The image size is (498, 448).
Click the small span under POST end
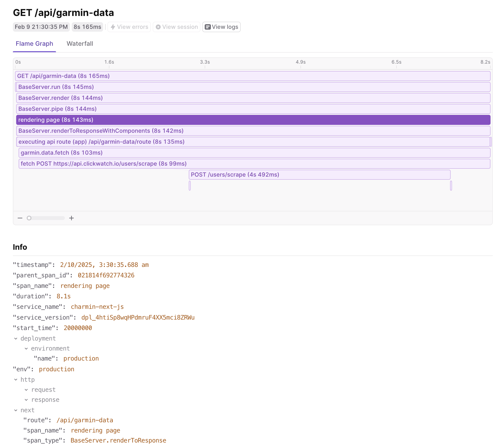[451, 186]
